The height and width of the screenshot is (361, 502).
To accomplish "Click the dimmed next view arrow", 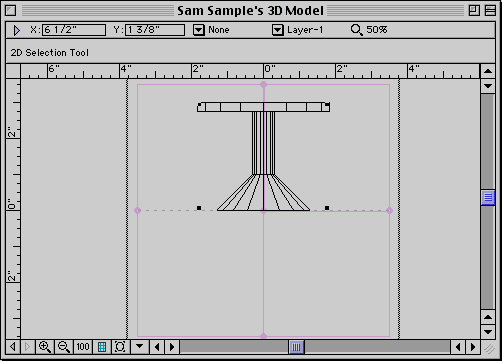I will click(x=27, y=347).
